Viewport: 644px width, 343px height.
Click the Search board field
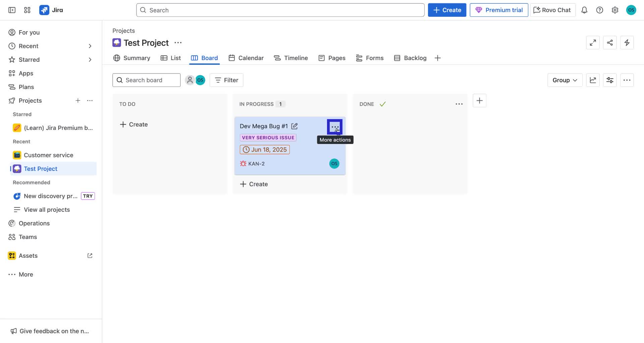pyautogui.click(x=146, y=80)
